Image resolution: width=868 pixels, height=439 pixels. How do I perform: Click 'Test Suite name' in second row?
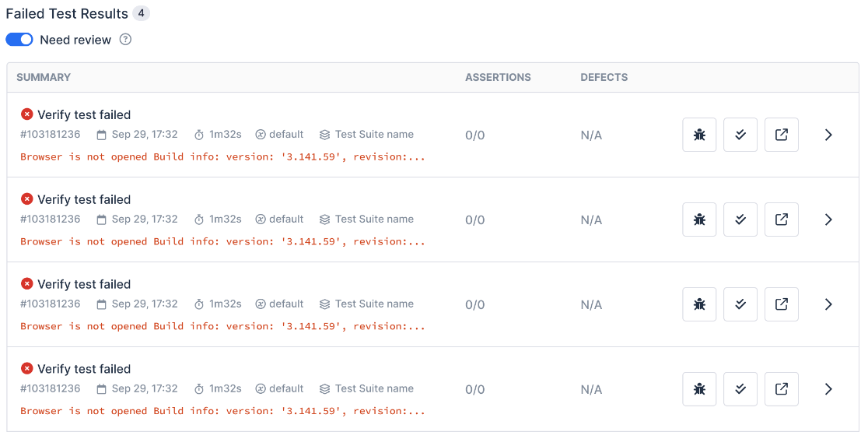[x=373, y=219]
